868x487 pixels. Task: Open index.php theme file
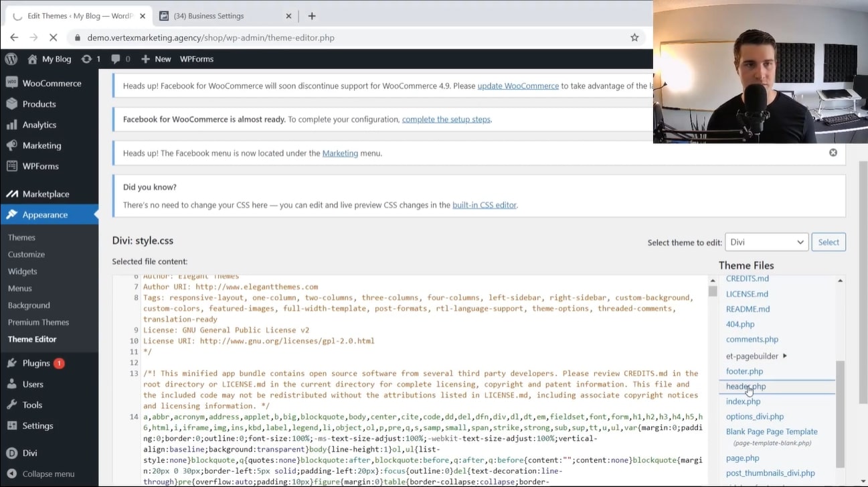[743, 401]
